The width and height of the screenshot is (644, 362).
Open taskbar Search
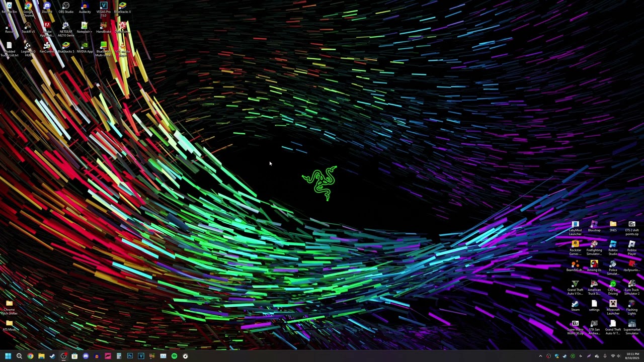tap(19, 356)
